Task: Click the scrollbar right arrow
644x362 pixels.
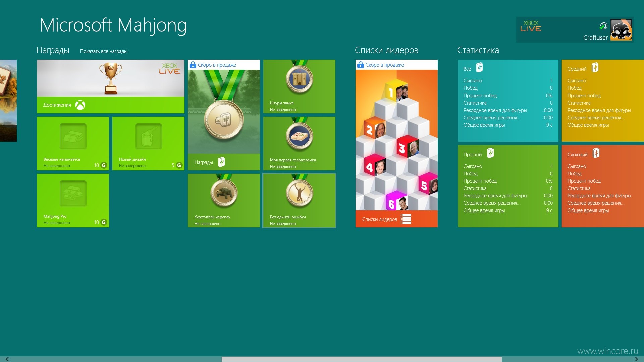Action: click(636, 359)
